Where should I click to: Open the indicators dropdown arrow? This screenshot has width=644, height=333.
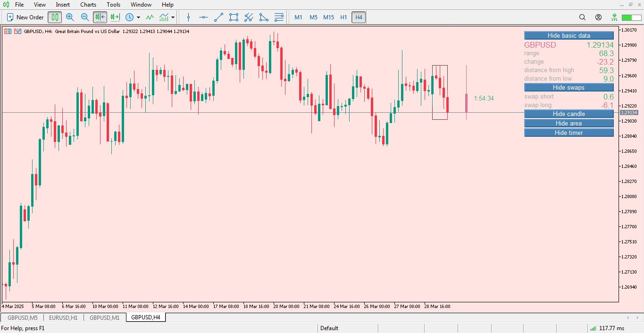pos(173,17)
